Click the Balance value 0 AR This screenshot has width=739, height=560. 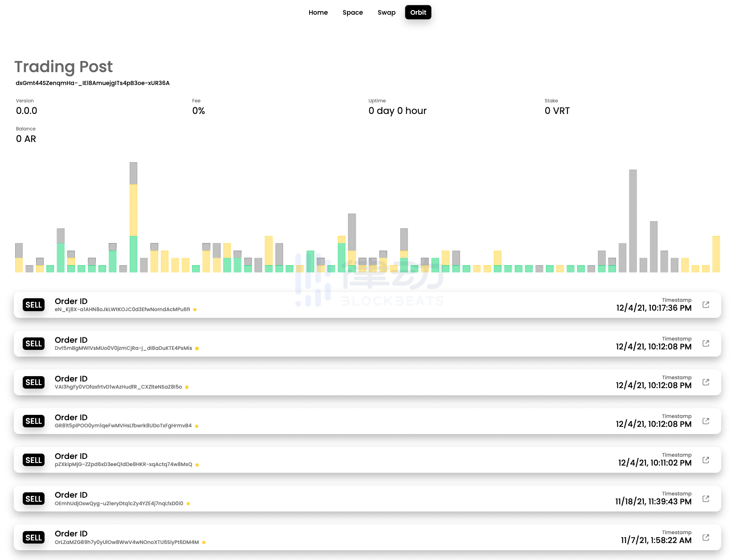coord(26,139)
